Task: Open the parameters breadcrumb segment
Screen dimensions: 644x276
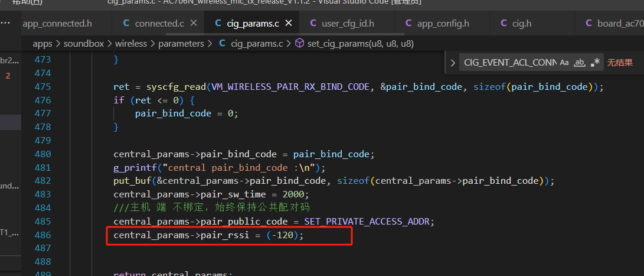Action: coord(181,43)
